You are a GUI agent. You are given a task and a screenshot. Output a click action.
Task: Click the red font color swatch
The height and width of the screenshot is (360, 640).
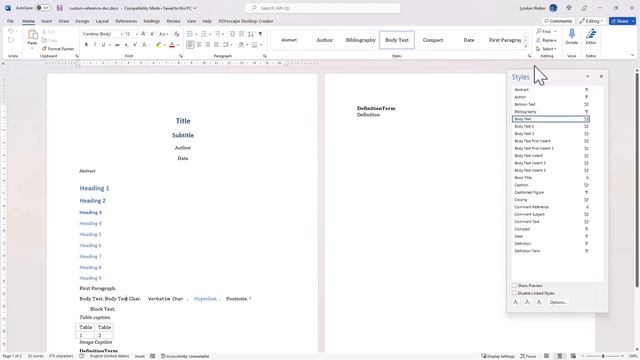[x=172, y=45]
